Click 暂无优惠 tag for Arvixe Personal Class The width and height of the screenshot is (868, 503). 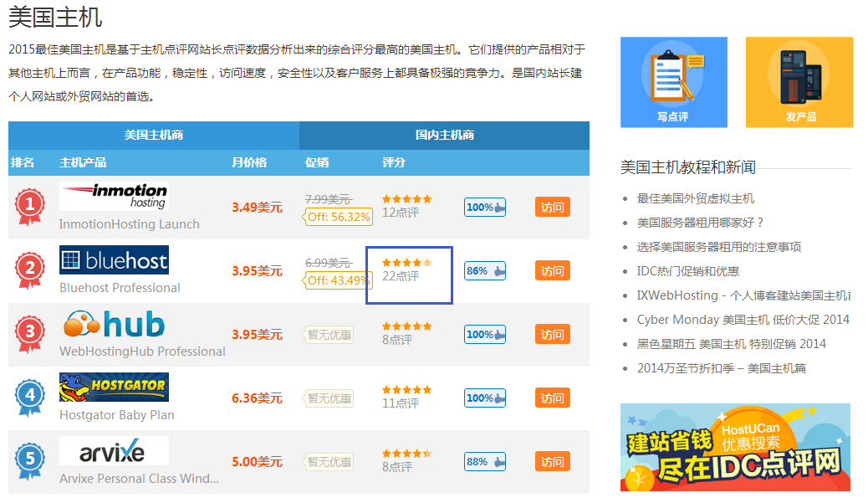(x=329, y=463)
